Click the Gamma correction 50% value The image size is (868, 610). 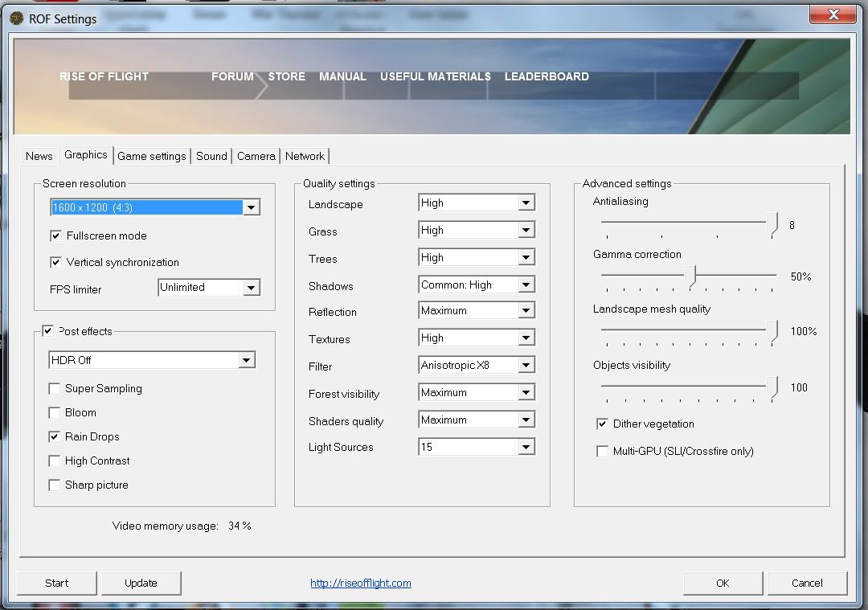click(800, 276)
